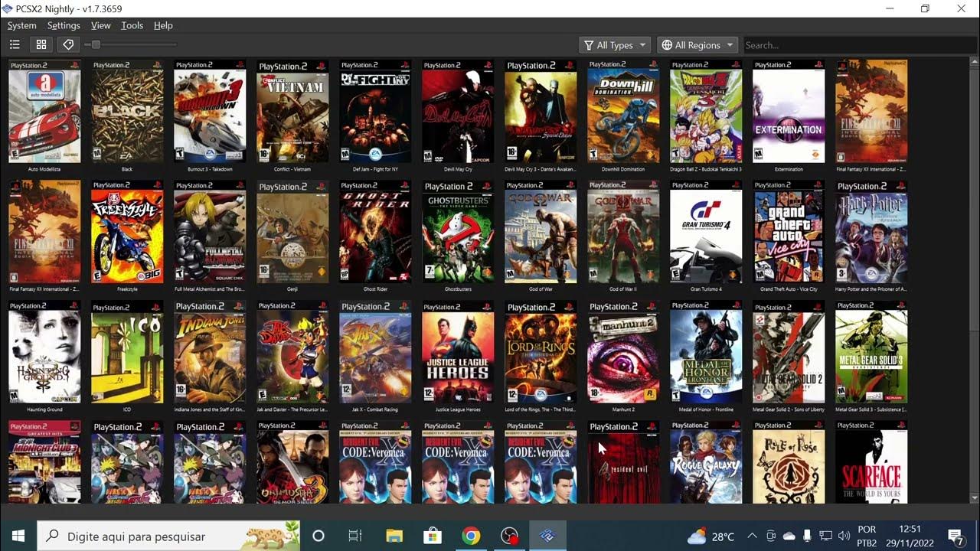Open the Help menu

tap(163, 25)
